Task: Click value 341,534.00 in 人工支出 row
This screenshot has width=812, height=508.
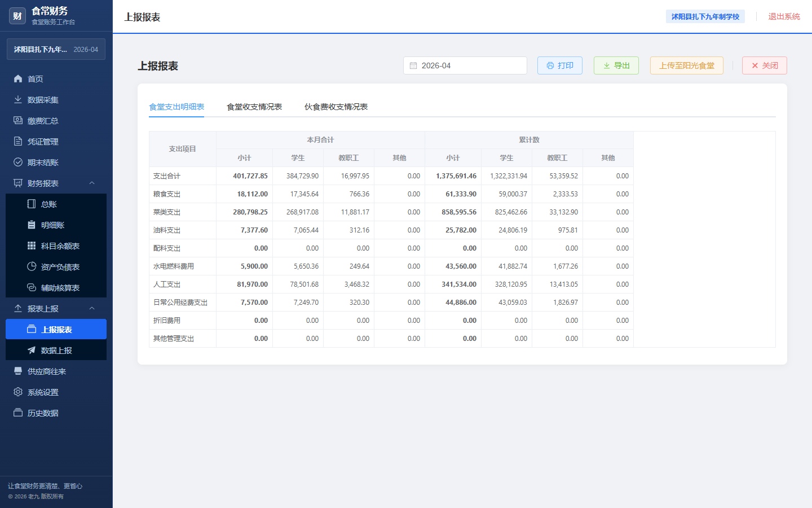Action: click(459, 284)
